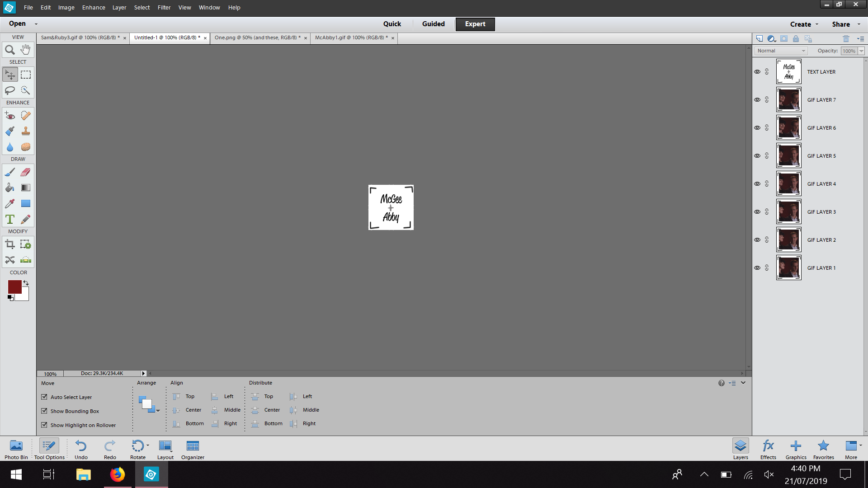Click the dark red foreground color swatch
This screenshot has width=868, height=488.
[14, 287]
